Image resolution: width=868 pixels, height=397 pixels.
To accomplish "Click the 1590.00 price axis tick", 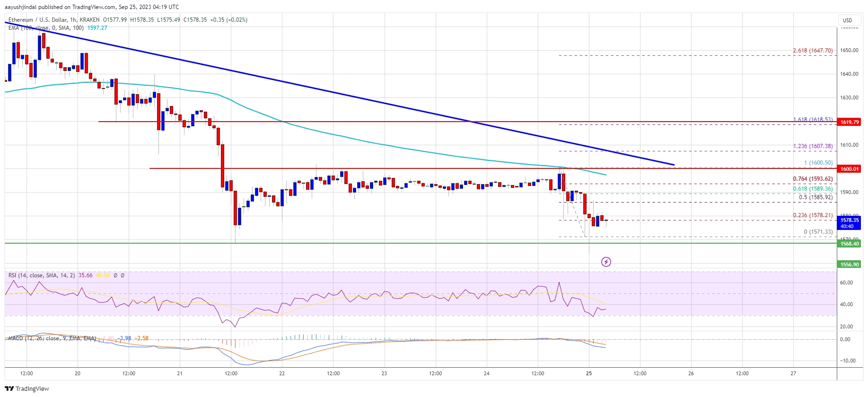I will (849, 193).
